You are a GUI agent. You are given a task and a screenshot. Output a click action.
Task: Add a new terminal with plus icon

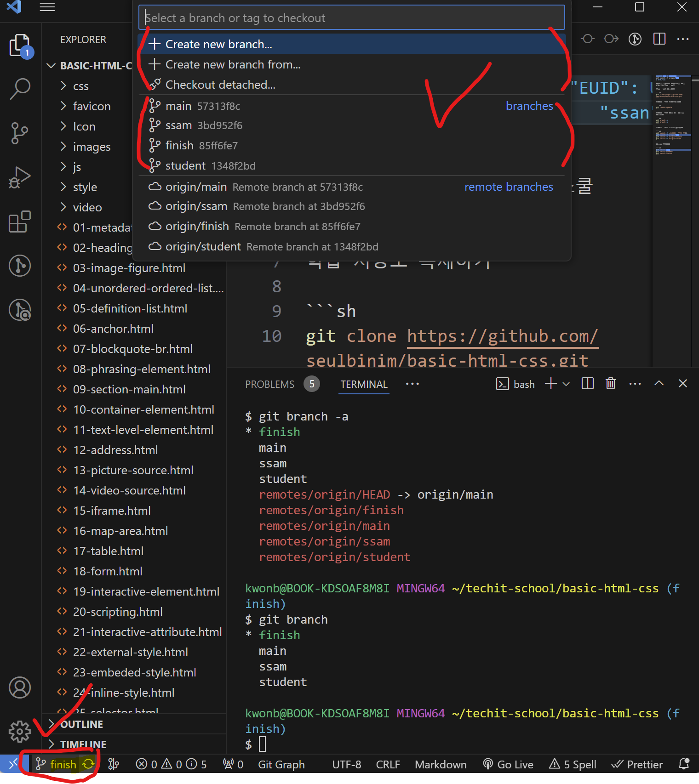[551, 384]
